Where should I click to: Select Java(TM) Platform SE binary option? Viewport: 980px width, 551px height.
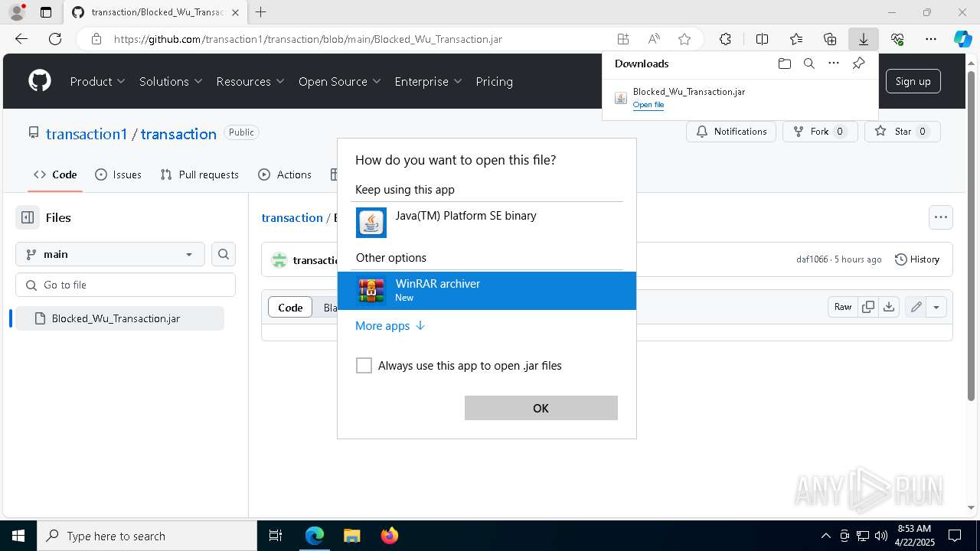click(487, 223)
